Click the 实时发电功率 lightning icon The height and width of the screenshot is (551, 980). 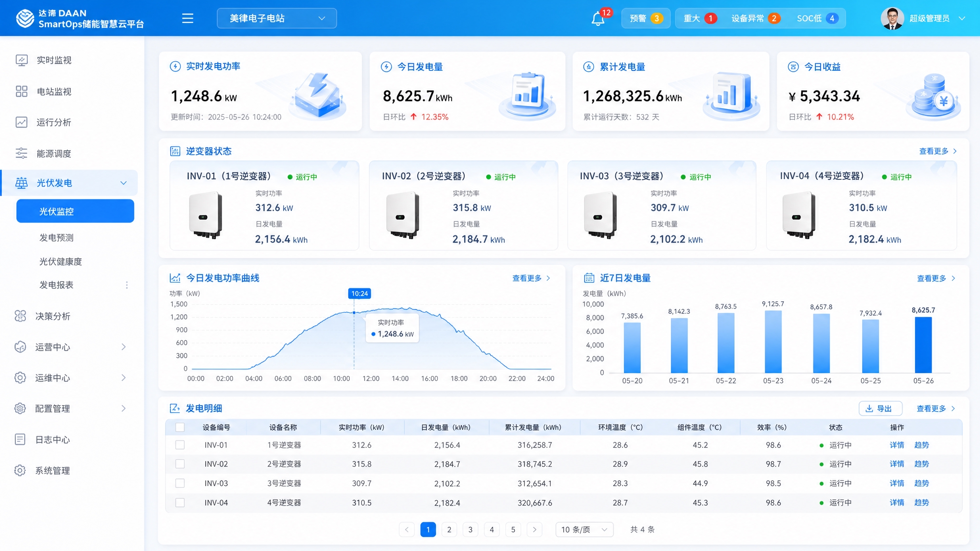(x=175, y=66)
